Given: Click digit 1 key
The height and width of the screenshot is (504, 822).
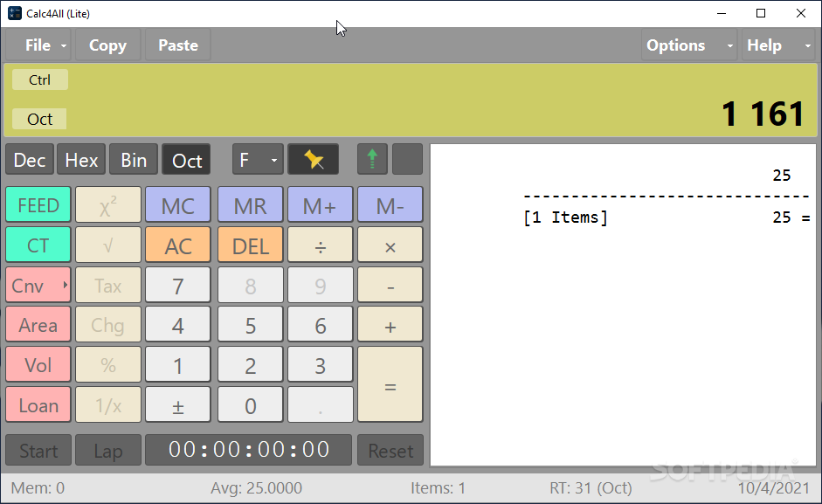Looking at the screenshot, I should [177, 364].
